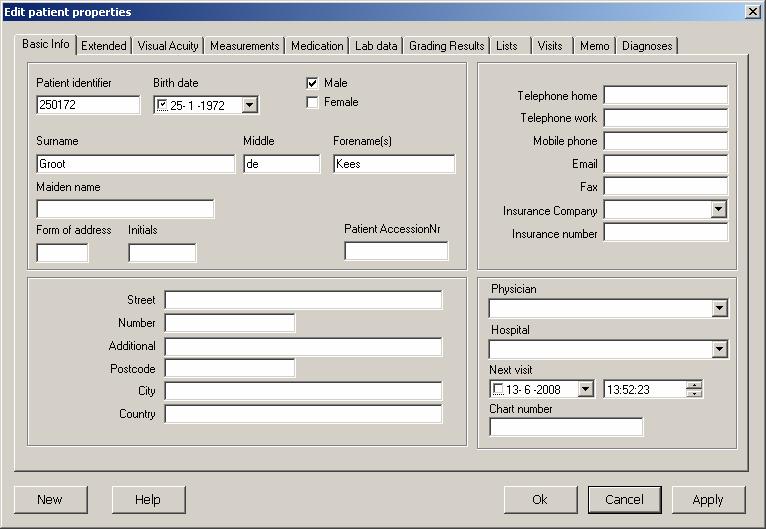This screenshot has width=766, height=529.
Task: Click the New patient button
Action: (x=50, y=500)
